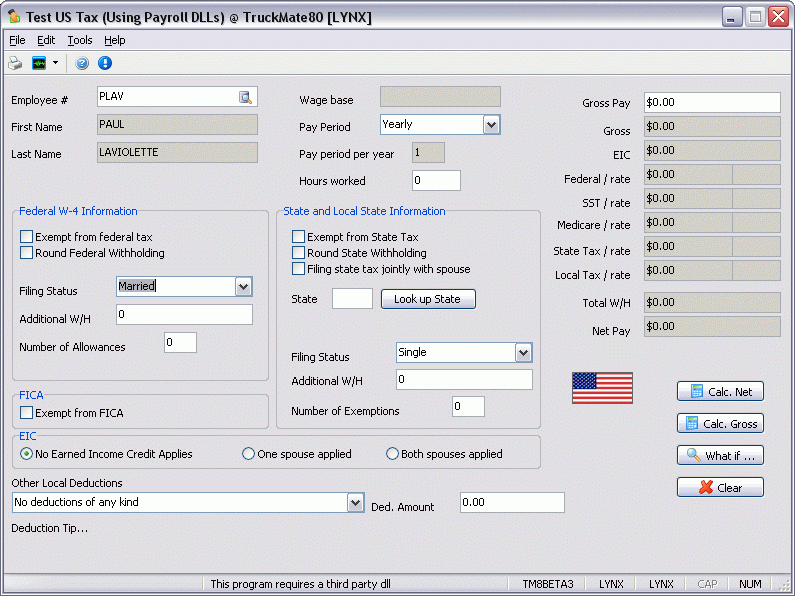Click the green monitor toolbar icon
795x596 pixels.
[39, 63]
